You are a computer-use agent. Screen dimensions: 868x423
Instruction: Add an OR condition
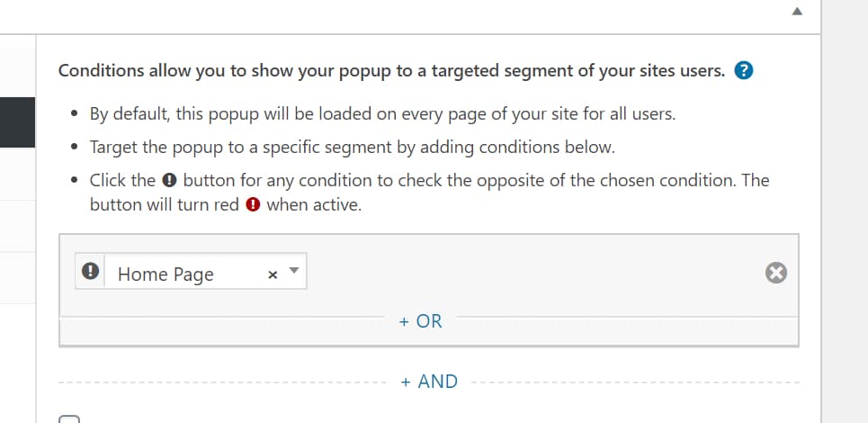point(421,320)
